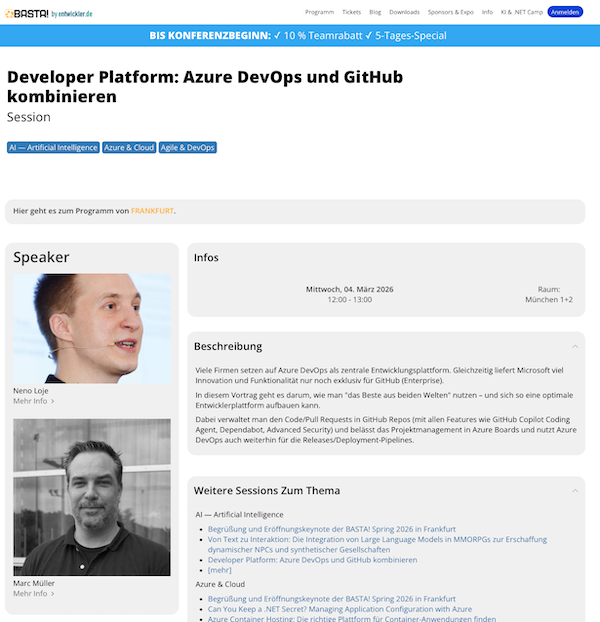Click the München 1+2 room text
The image size is (600, 622).
549,300
